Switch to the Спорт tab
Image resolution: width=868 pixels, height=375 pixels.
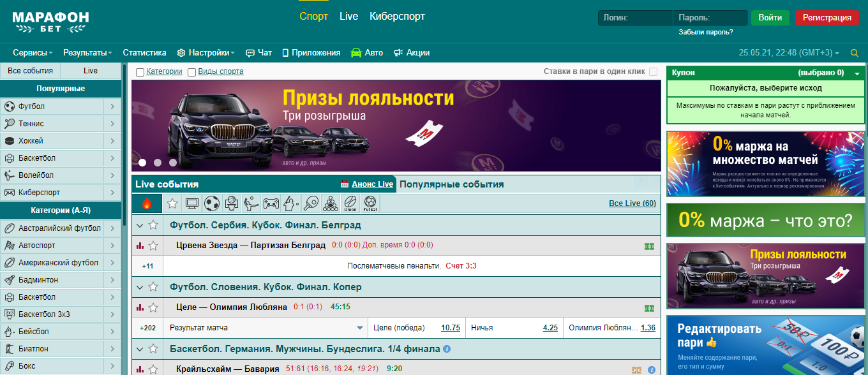(314, 17)
